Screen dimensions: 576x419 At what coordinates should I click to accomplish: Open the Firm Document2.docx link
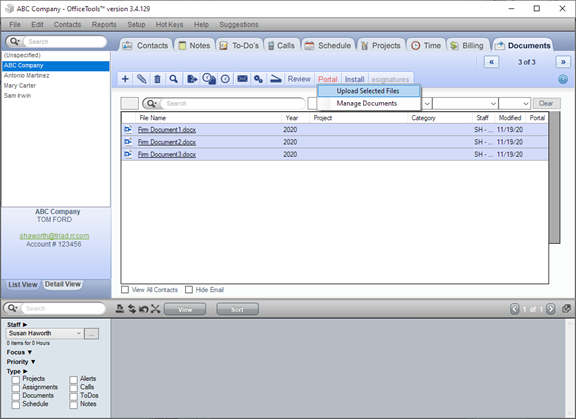pyautogui.click(x=167, y=142)
